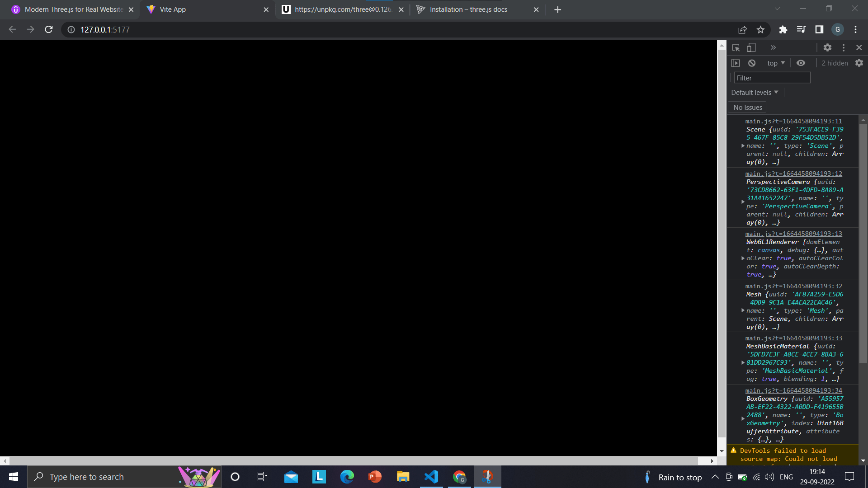Toggle device toolbar emulation icon
Image resolution: width=868 pixels, height=488 pixels.
(x=751, y=47)
